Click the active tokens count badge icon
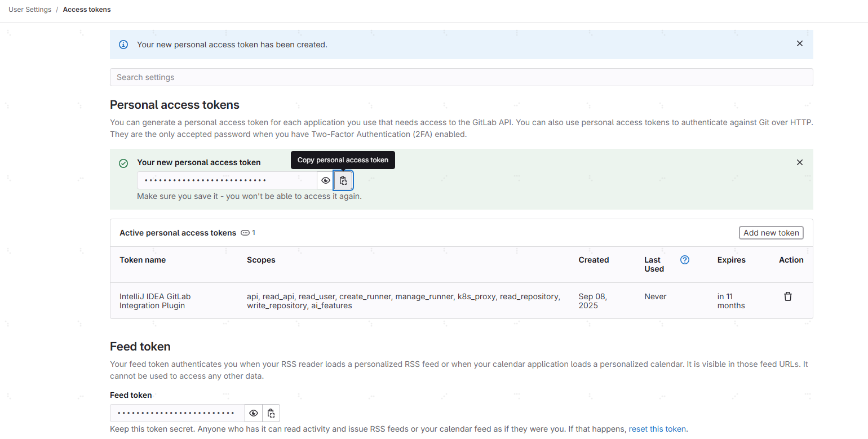Viewport: 868px width, 439px height. pyautogui.click(x=245, y=233)
